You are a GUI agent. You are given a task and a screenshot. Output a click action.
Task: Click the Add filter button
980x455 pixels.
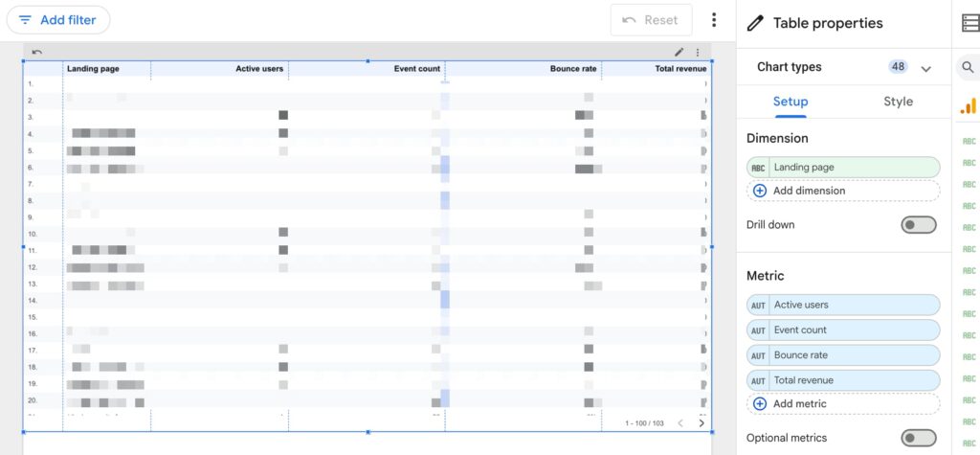click(x=58, y=20)
